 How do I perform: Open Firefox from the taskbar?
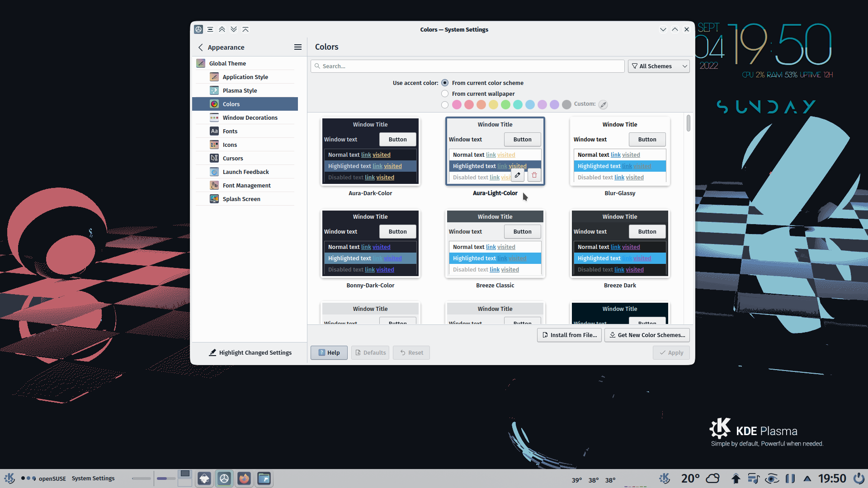pos(244,479)
